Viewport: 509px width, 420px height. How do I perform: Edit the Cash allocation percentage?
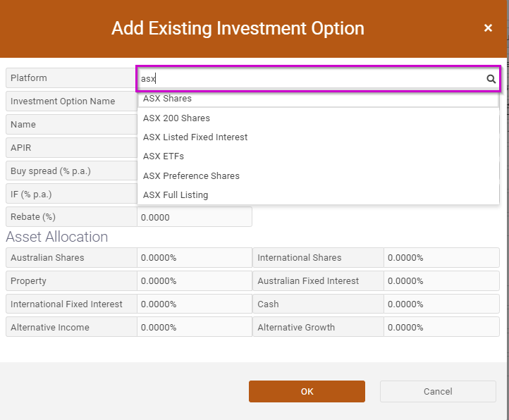click(x=441, y=304)
